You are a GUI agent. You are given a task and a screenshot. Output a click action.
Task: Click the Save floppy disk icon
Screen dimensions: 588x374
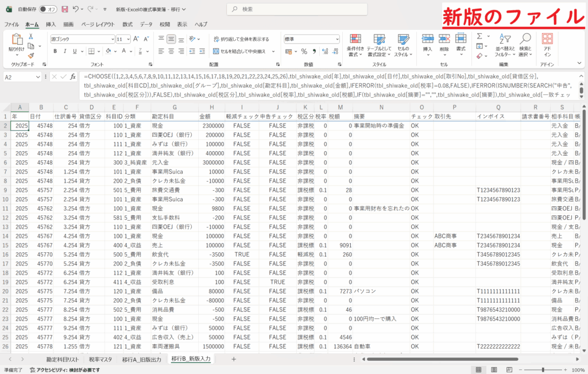(64, 10)
